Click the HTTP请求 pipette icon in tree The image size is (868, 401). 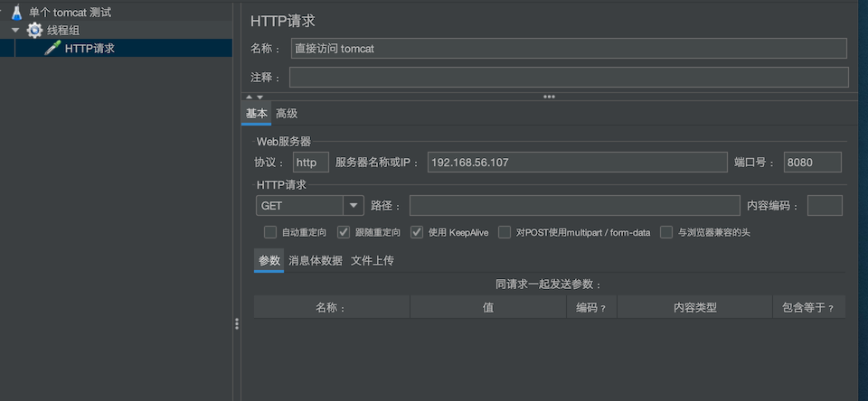(52, 49)
